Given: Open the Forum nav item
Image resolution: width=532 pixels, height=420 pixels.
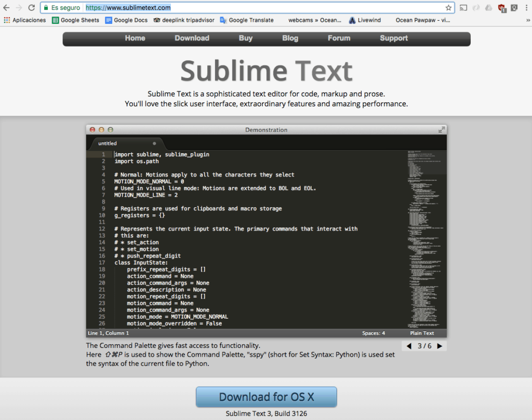Looking at the screenshot, I should (339, 38).
